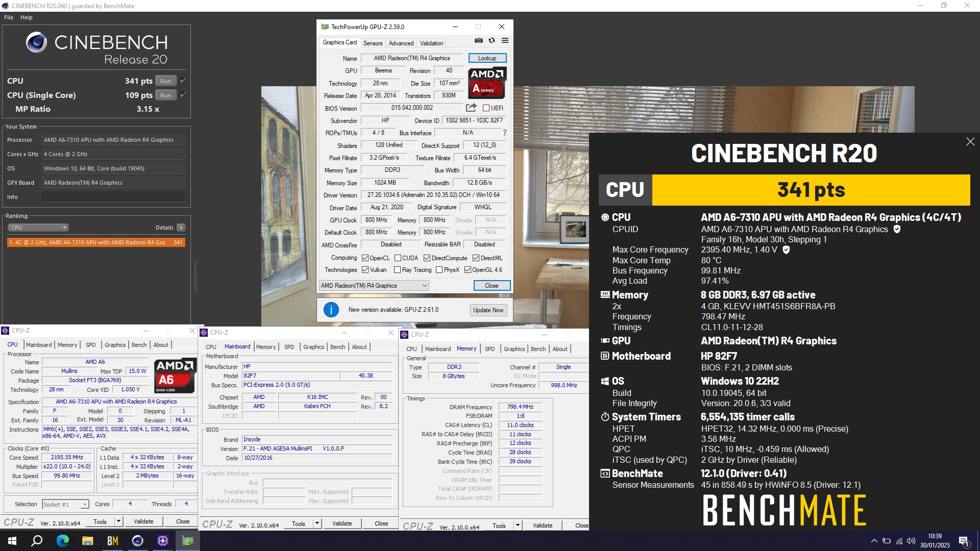980x551 pixels.
Task: Run the CPU (Single Core) test
Action: pyautogui.click(x=165, y=95)
